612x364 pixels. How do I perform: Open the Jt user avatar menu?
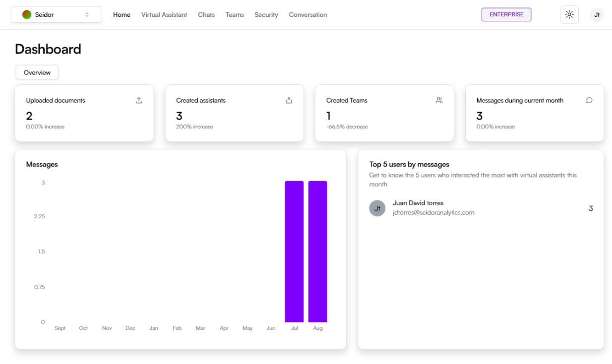pyautogui.click(x=597, y=15)
